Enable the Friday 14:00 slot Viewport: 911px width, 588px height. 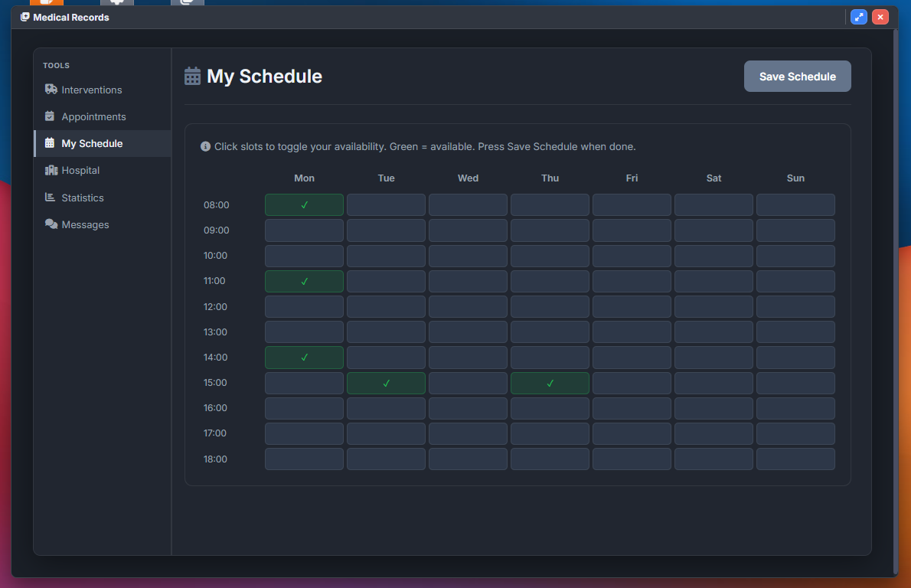pos(632,358)
